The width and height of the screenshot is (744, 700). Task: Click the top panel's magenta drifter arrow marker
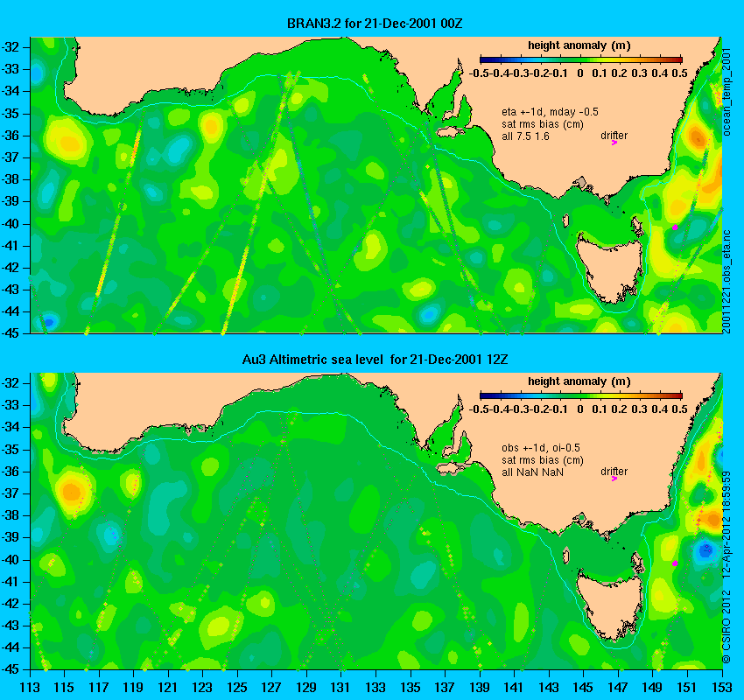[x=614, y=143]
